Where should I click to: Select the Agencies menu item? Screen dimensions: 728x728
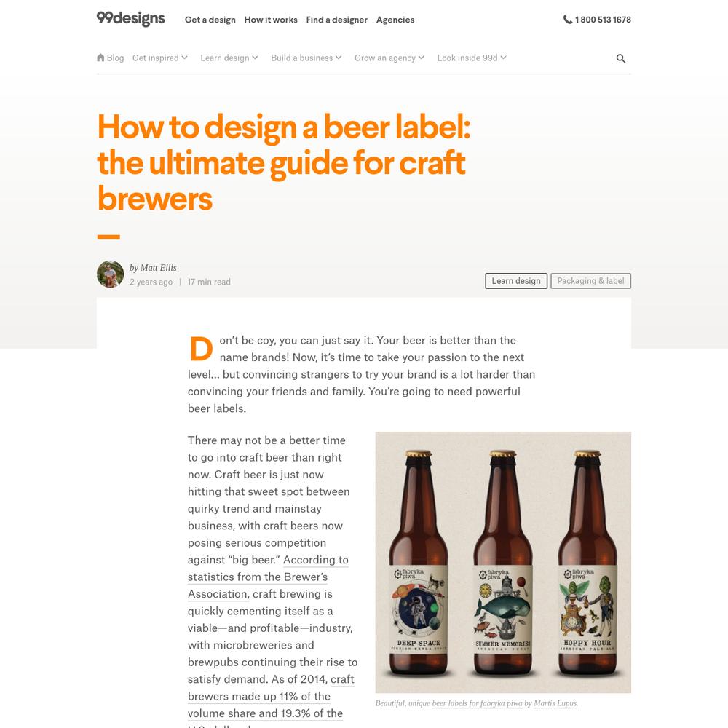coord(395,20)
